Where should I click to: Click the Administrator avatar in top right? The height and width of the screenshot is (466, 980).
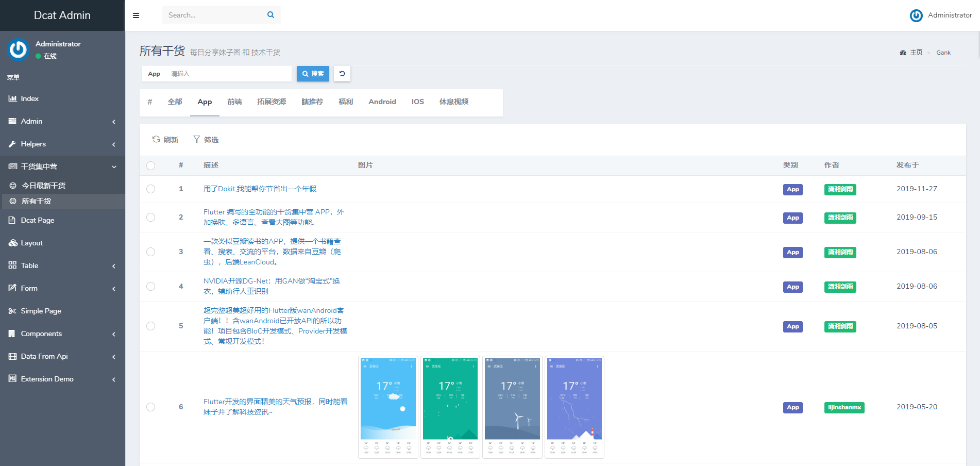pos(916,15)
